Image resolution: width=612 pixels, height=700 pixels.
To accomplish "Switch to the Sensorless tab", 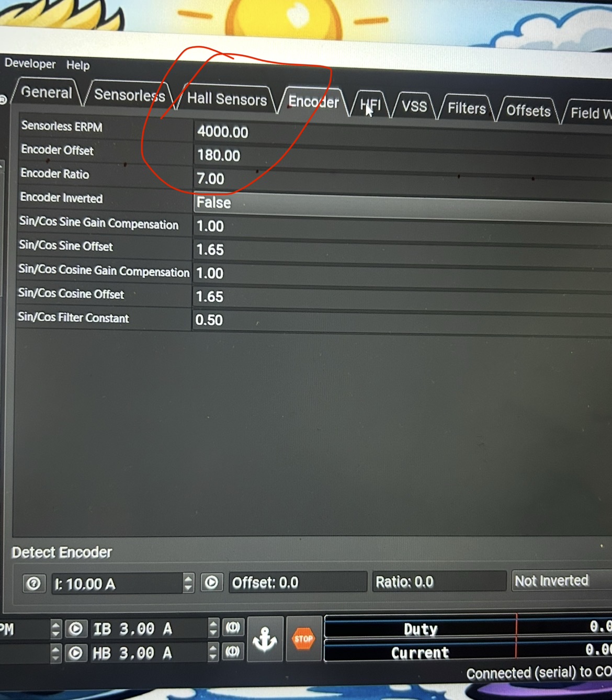I will (129, 95).
